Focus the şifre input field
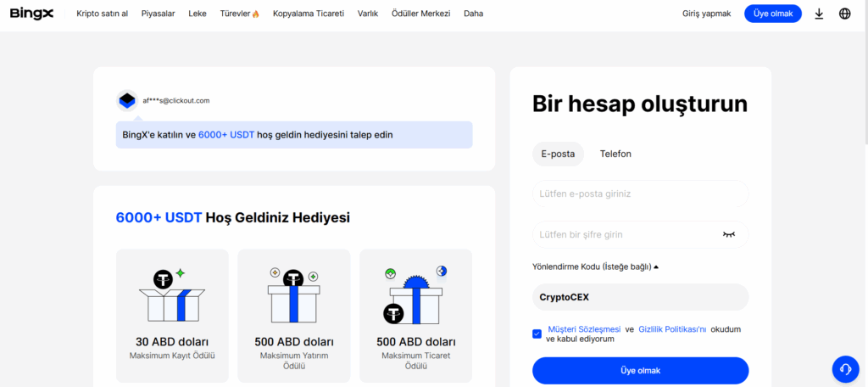Viewport: 868px width, 387px height. 641,234
